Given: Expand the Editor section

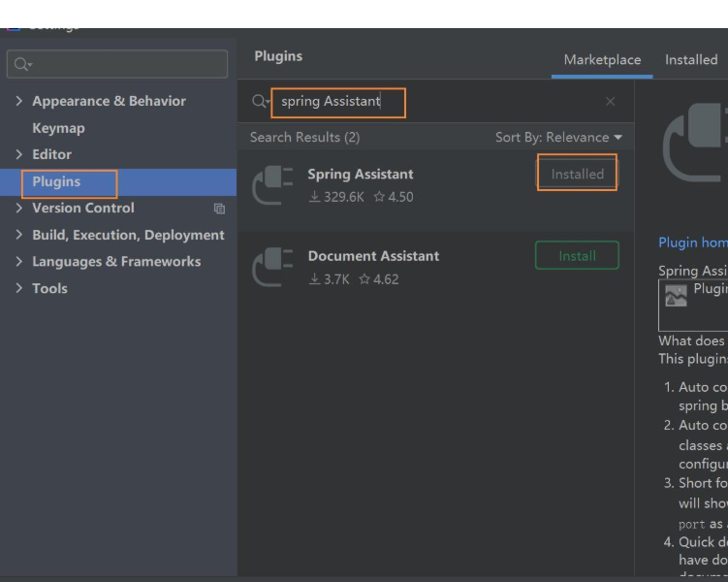Looking at the screenshot, I should [x=18, y=154].
